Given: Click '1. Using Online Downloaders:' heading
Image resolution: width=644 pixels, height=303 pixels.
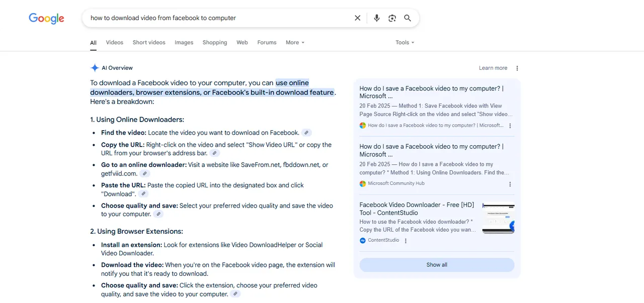Looking at the screenshot, I should coord(137,120).
